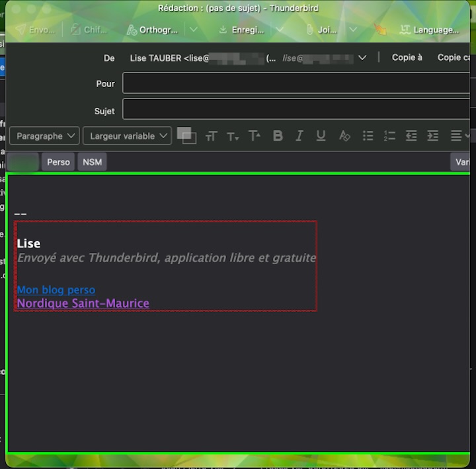Image resolution: width=476 pixels, height=469 pixels.
Task: Open the Mon blog perso link
Action: [56, 290]
